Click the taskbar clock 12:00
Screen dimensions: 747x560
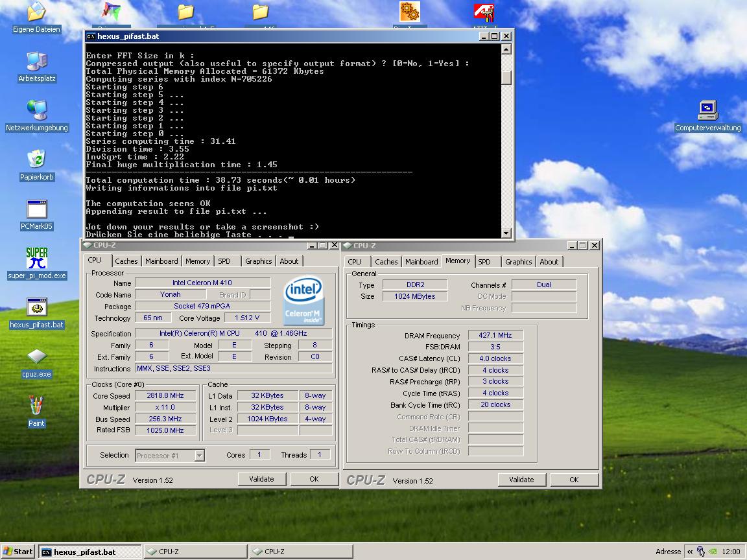click(x=731, y=552)
